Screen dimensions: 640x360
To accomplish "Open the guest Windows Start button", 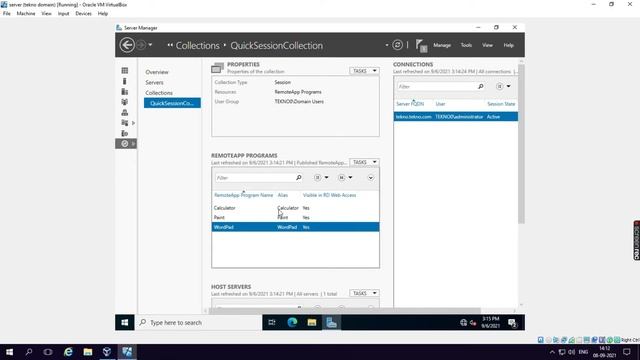I will [x=124, y=322].
